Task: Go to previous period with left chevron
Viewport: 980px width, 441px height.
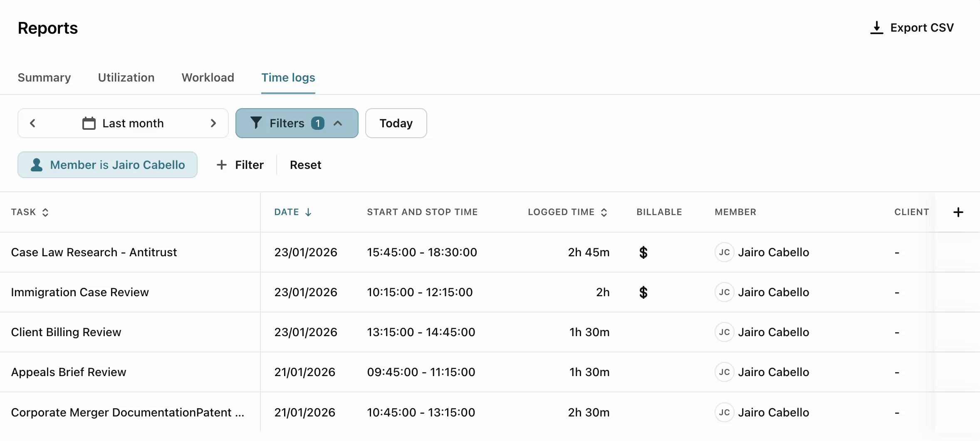Action: click(x=33, y=123)
